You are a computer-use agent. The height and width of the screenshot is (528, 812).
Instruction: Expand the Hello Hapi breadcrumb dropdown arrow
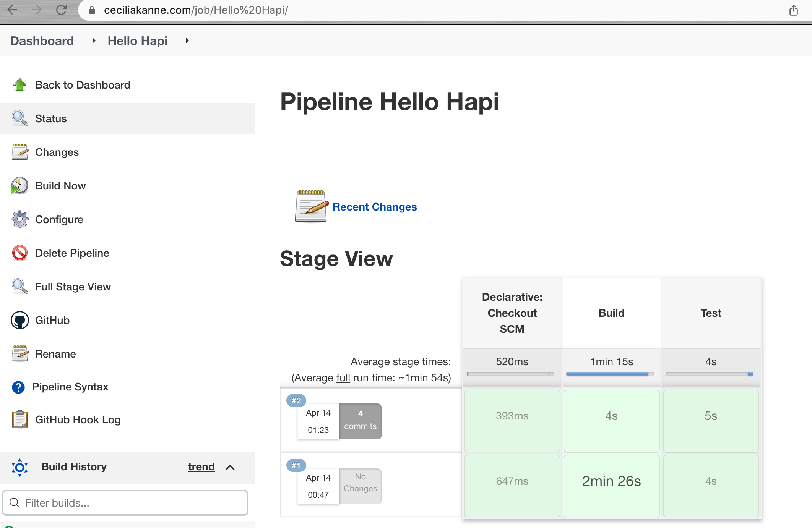point(187,40)
